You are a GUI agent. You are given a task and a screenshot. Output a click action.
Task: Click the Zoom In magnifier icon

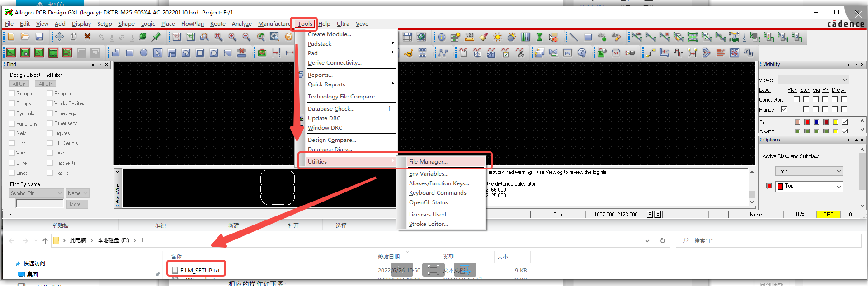(x=232, y=37)
